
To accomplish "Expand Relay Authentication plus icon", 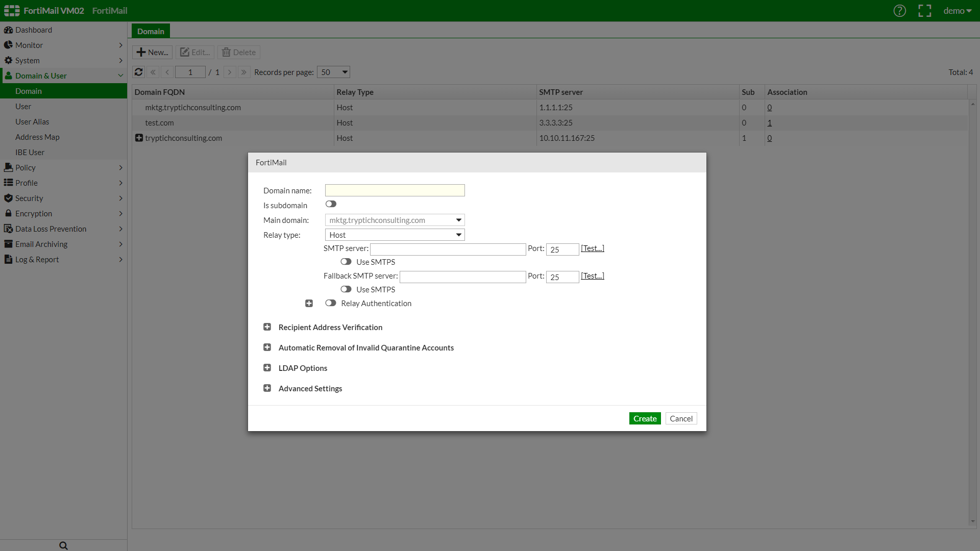I will pyautogui.click(x=309, y=304).
